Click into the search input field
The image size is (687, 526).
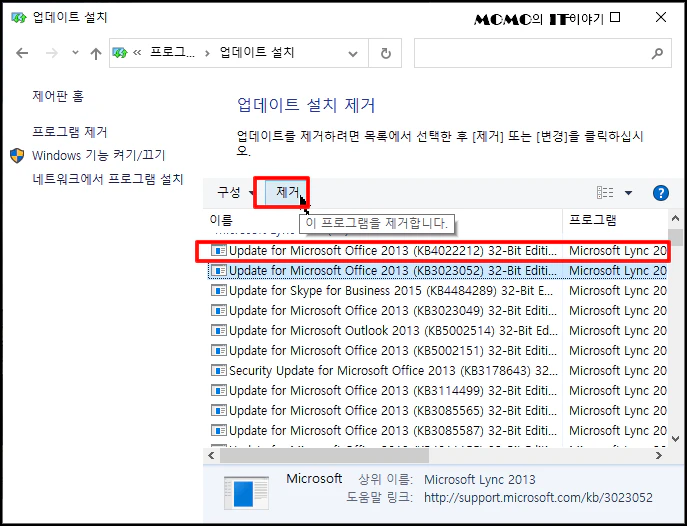[531, 53]
